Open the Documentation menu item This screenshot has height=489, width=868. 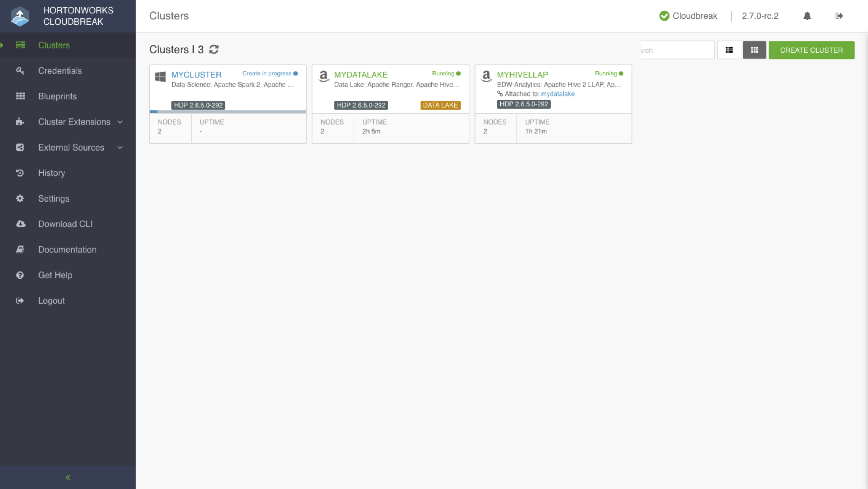point(67,249)
